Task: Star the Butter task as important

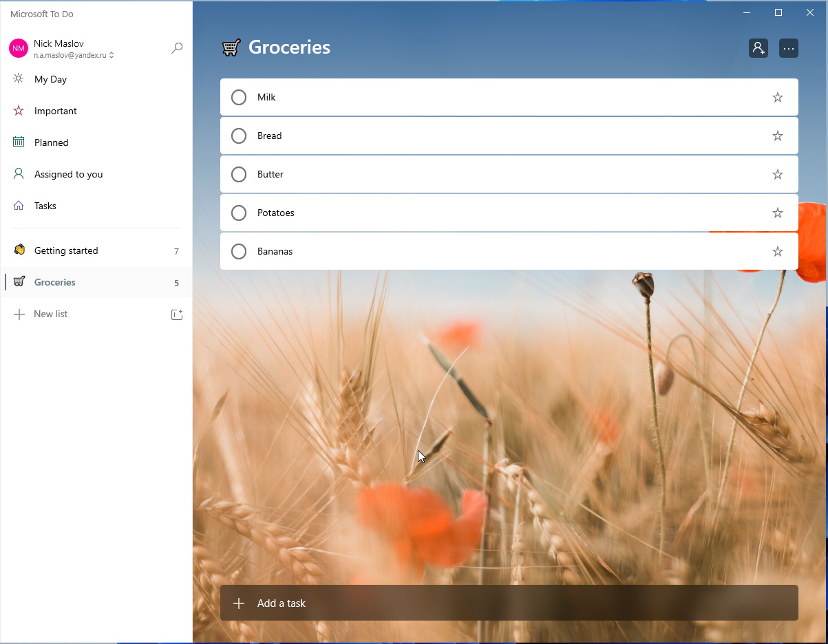Action: pyautogui.click(x=778, y=174)
